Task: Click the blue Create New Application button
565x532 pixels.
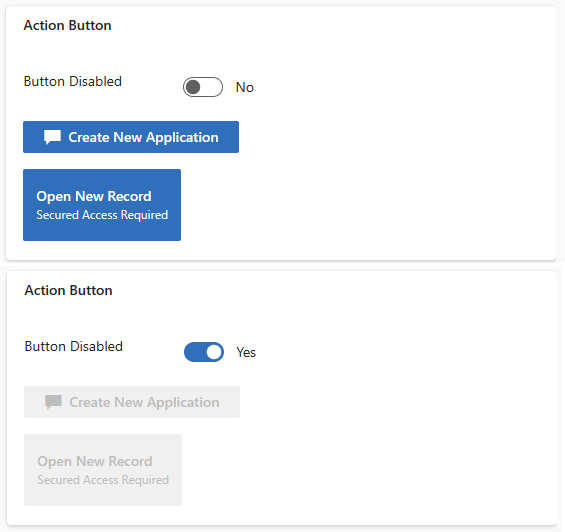Action: point(131,137)
